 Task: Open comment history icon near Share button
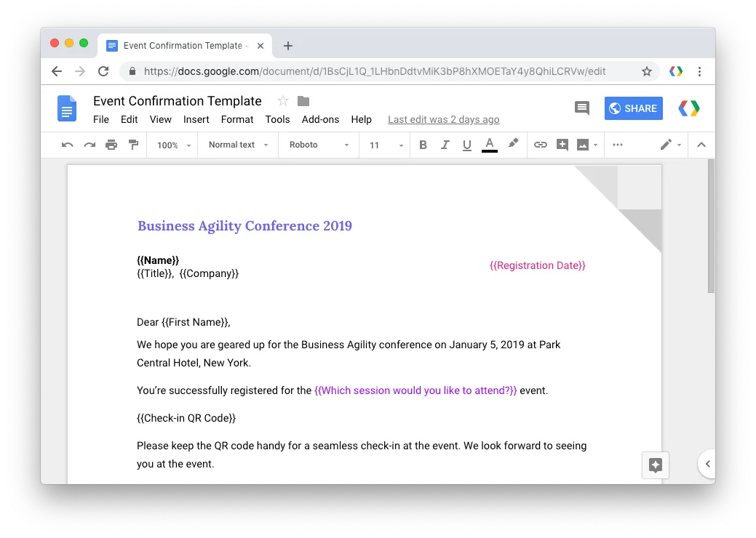[581, 108]
